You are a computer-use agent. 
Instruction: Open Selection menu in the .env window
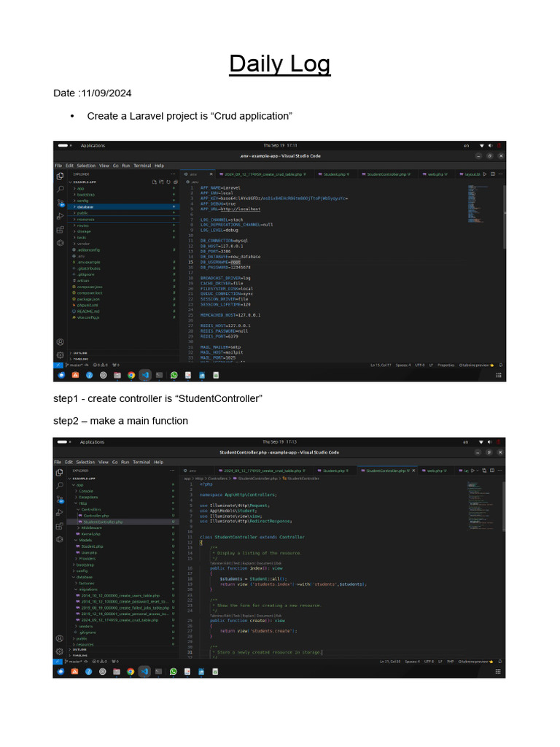point(86,166)
